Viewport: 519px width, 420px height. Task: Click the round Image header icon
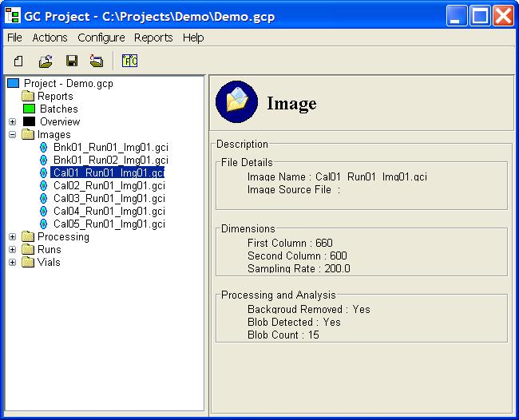tap(236, 101)
